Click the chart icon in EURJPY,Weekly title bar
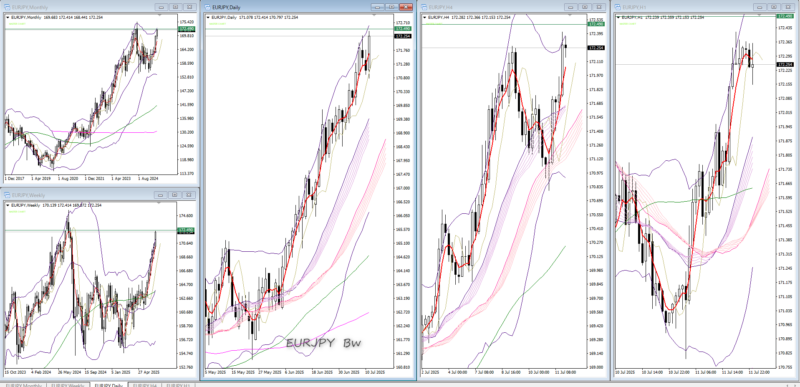 point(7,195)
